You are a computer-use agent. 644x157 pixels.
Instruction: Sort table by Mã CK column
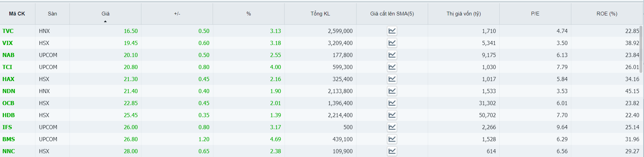[17, 14]
